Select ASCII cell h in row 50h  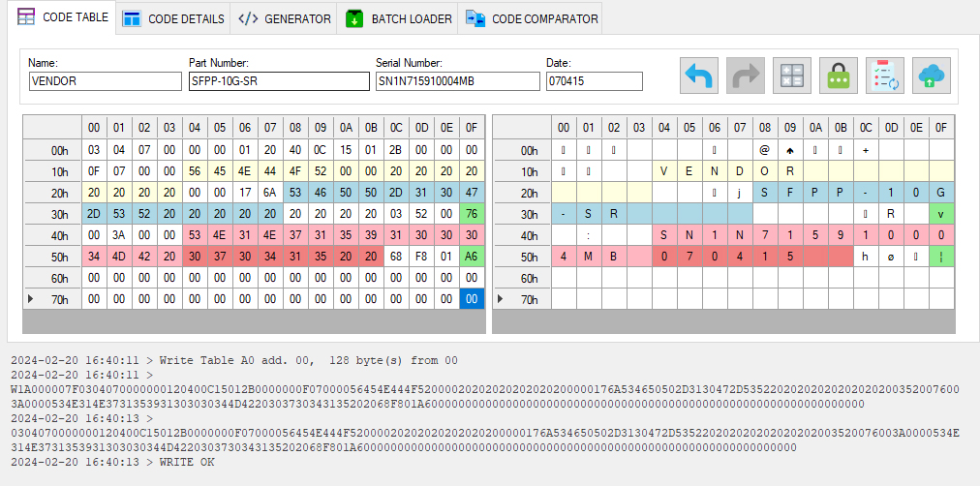[866, 257]
